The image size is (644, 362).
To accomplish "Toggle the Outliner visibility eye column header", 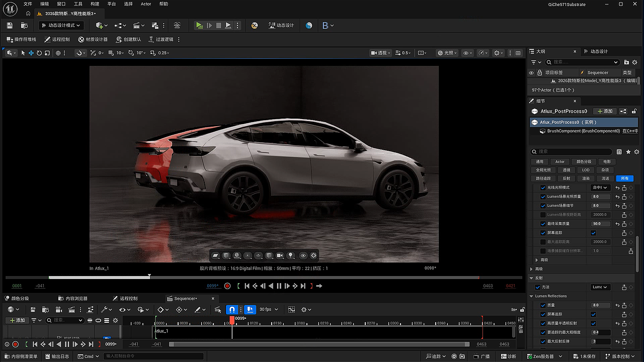I will 531,72.
